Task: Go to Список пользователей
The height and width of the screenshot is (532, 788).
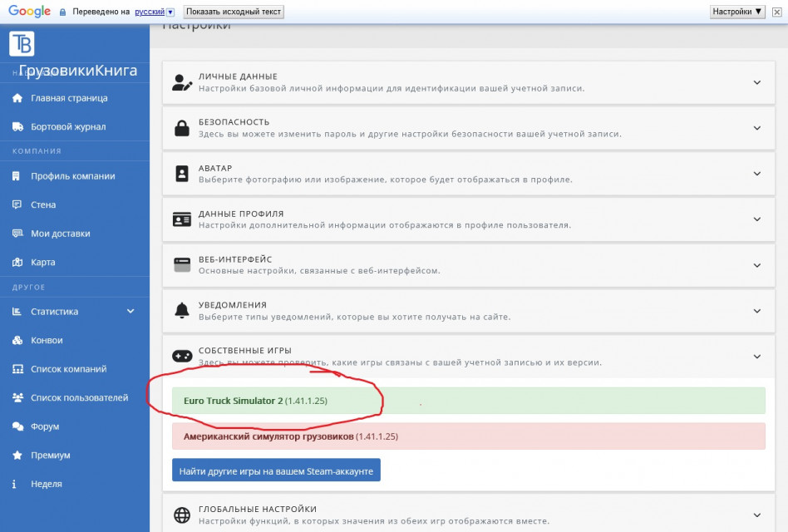Action: click(x=79, y=398)
